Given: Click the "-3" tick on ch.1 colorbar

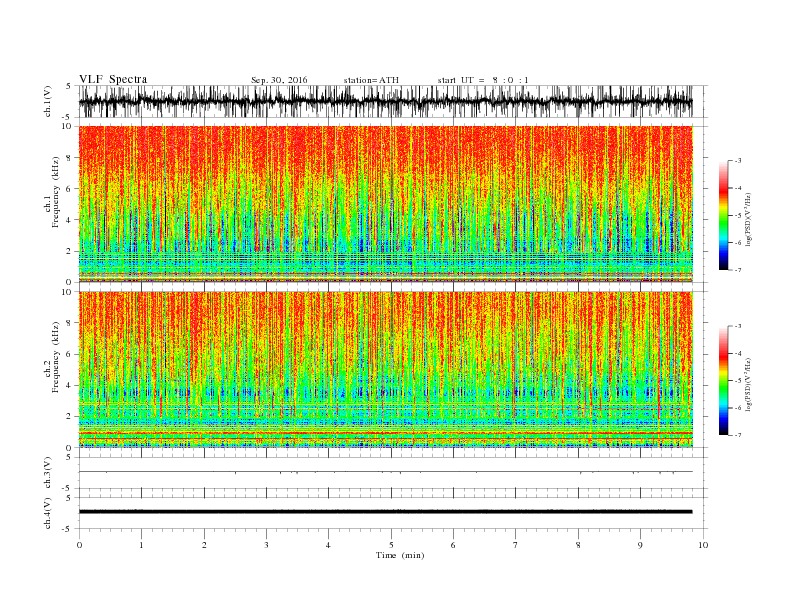Looking at the screenshot, I should click(x=737, y=161).
